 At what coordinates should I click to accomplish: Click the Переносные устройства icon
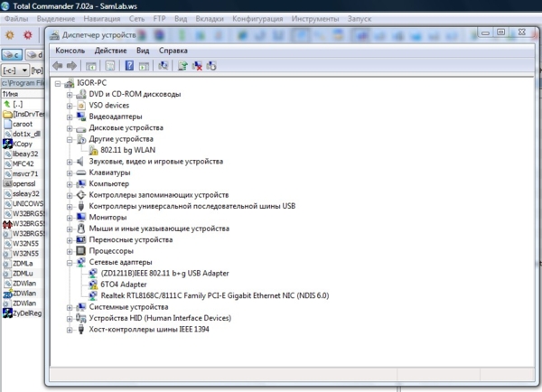pyautogui.click(x=81, y=239)
